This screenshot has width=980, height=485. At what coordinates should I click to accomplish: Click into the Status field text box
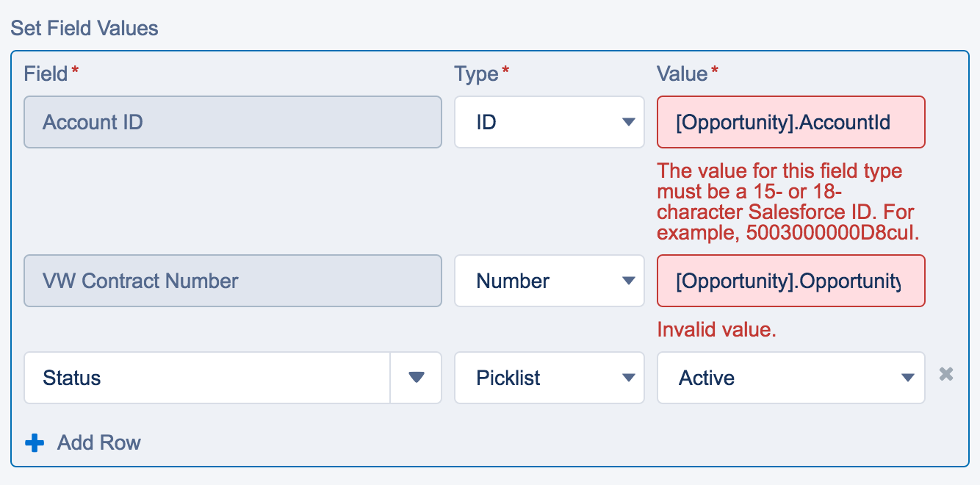coord(206,378)
